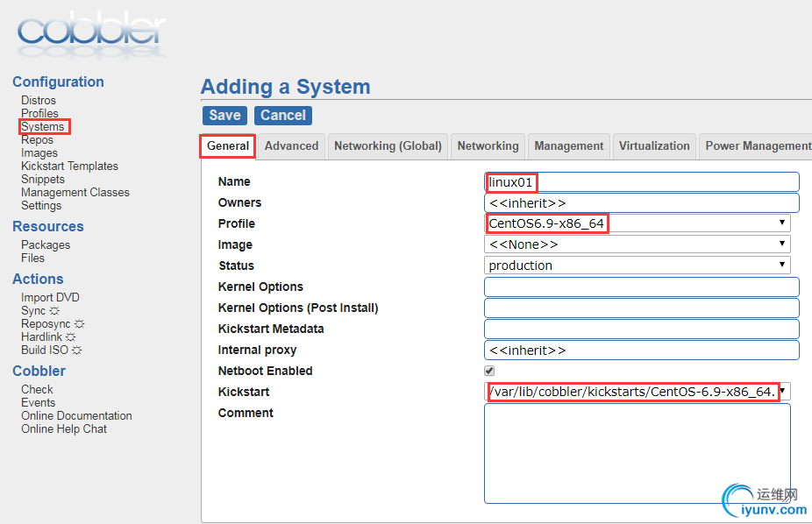Run the Sync action
The width and height of the screenshot is (812, 524).
[40, 311]
